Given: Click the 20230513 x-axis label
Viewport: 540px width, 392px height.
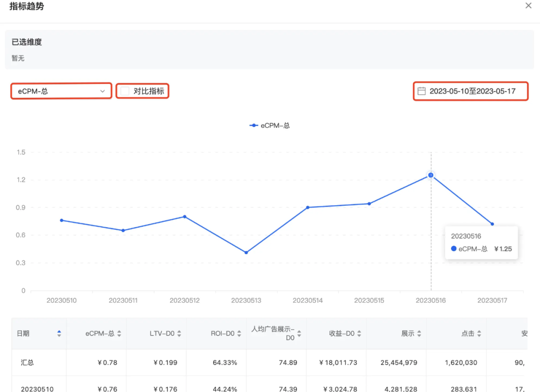Looking at the screenshot, I should click(246, 300).
